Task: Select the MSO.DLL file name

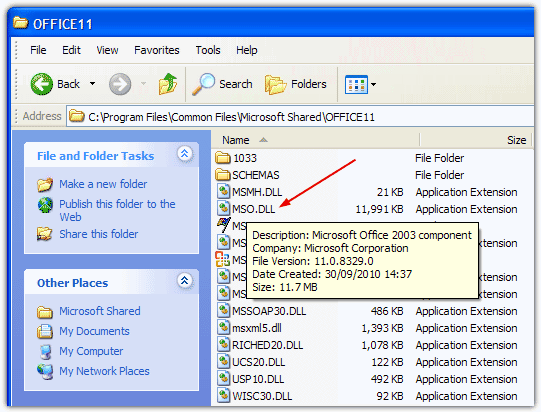Action: tap(254, 209)
